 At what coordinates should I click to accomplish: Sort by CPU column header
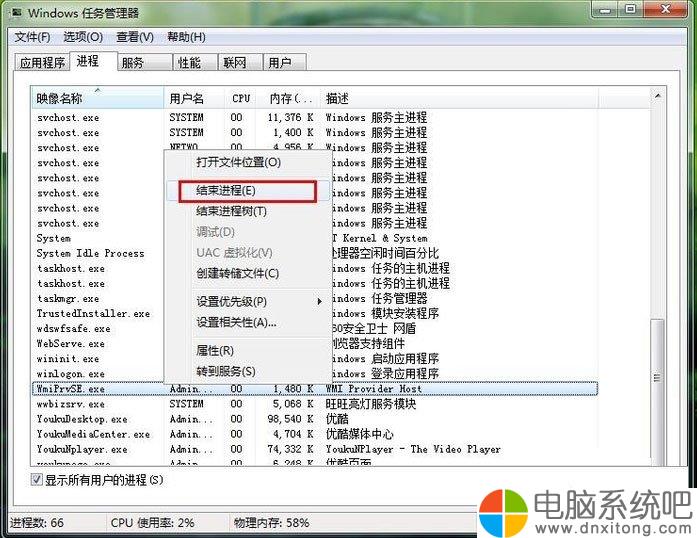(240, 98)
